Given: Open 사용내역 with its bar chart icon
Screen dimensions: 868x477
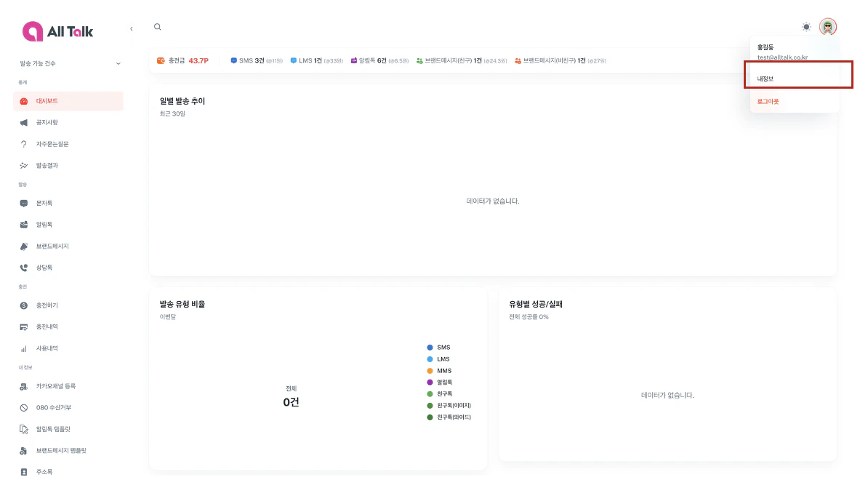Looking at the screenshot, I should pos(23,348).
